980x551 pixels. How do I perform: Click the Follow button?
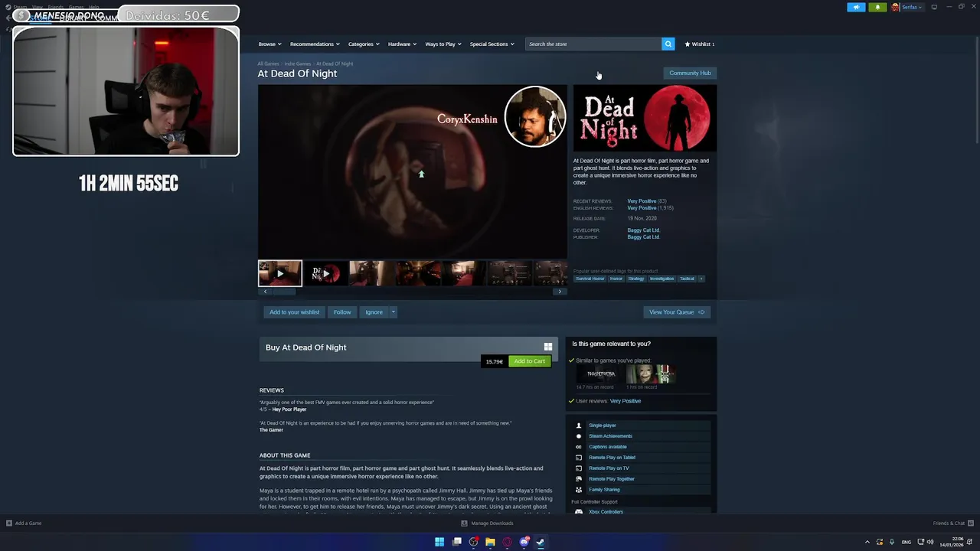(x=342, y=312)
